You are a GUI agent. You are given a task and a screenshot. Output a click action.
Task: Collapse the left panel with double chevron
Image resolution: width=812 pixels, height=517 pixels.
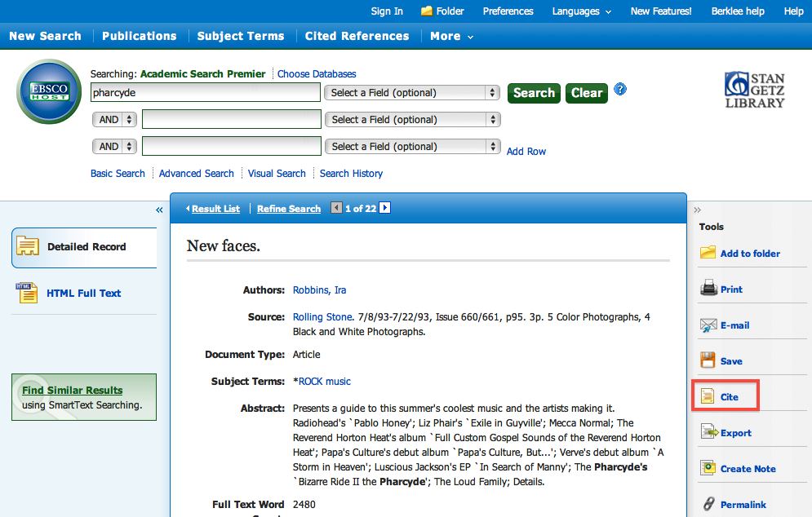point(159,210)
